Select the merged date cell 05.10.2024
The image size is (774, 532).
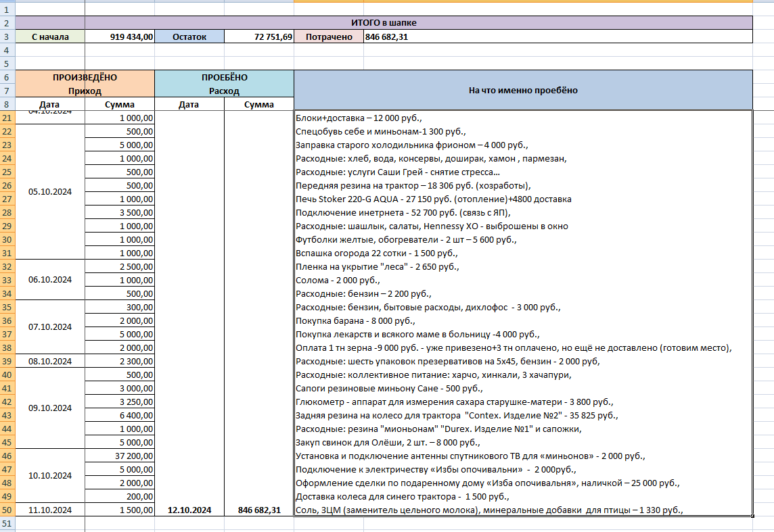pos(50,192)
